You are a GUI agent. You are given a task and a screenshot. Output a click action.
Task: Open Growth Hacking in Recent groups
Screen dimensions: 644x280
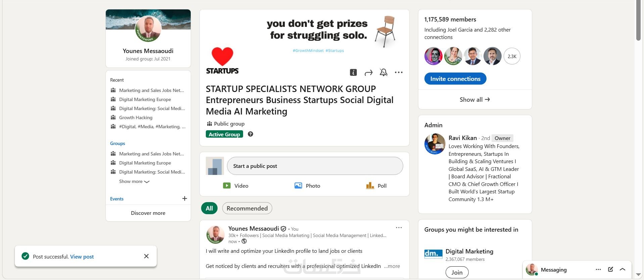[x=136, y=118]
